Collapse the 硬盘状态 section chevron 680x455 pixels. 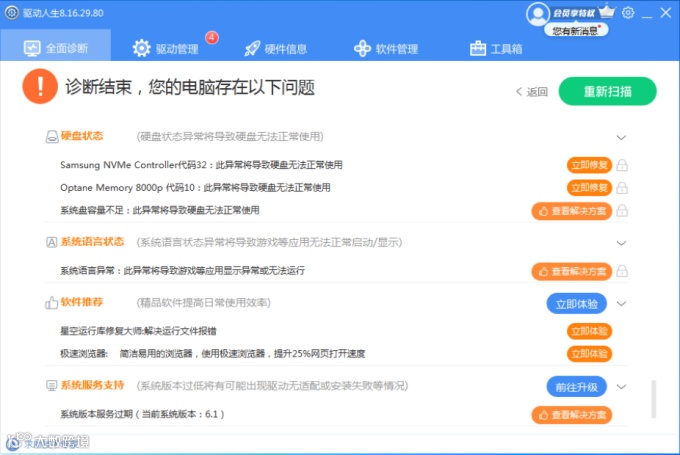pyautogui.click(x=621, y=137)
